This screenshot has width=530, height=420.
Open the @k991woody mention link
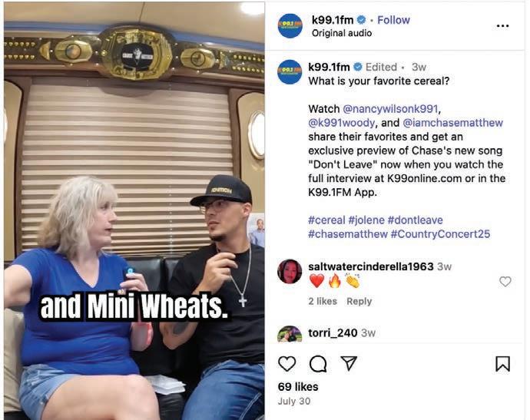coord(341,123)
